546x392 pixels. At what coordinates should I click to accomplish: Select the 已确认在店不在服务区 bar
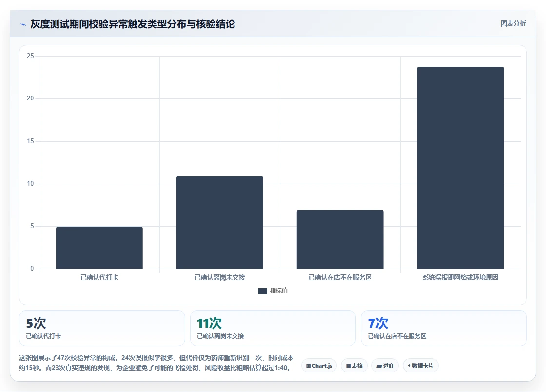[x=340, y=239]
